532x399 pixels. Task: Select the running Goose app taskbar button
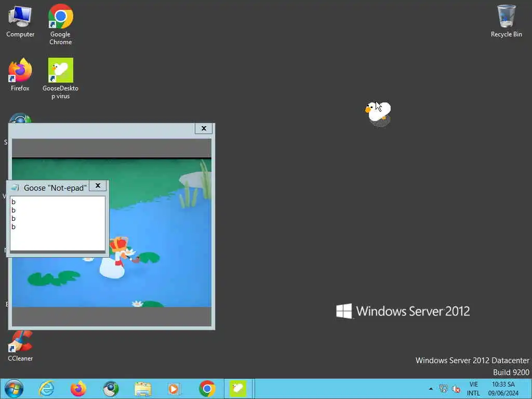pos(238,389)
